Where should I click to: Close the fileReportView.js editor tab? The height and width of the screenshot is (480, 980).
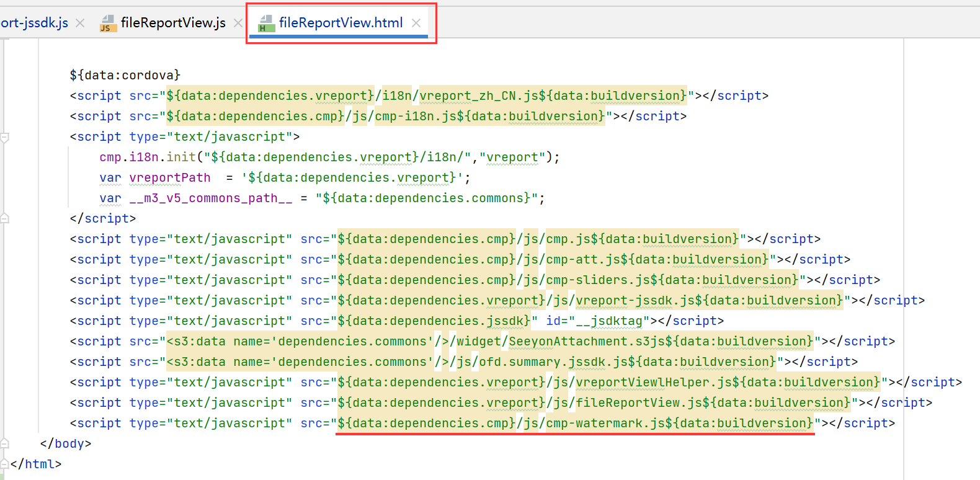[x=238, y=23]
